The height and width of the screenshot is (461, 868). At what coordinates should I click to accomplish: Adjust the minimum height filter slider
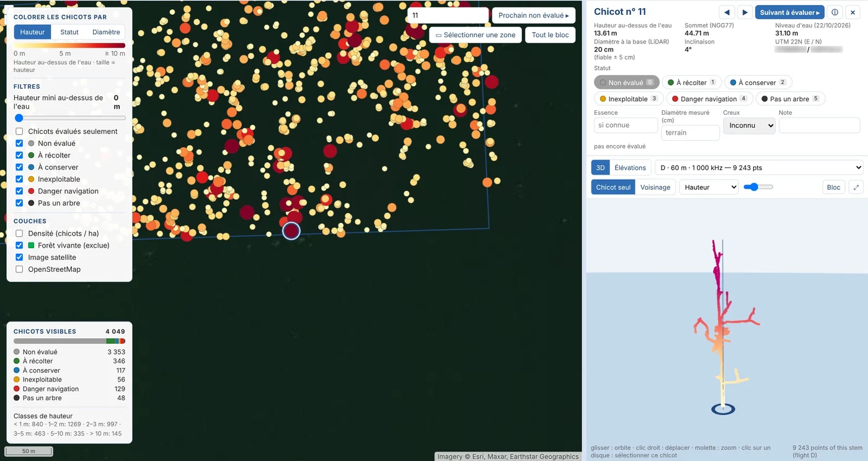[69, 118]
